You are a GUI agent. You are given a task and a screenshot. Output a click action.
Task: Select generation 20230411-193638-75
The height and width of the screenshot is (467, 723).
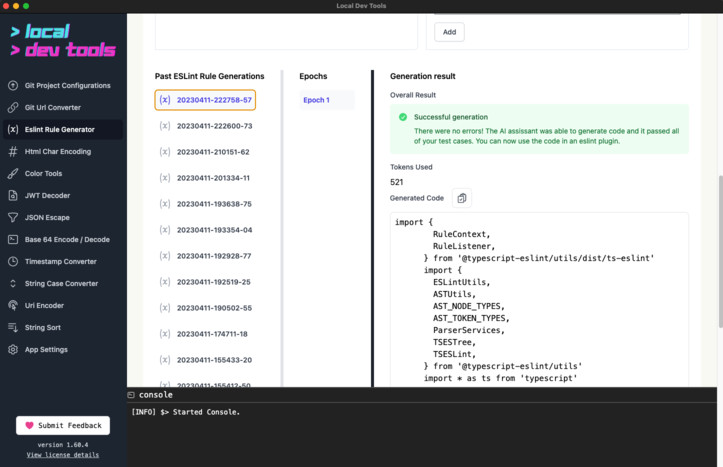pyautogui.click(x=205, y=204)
